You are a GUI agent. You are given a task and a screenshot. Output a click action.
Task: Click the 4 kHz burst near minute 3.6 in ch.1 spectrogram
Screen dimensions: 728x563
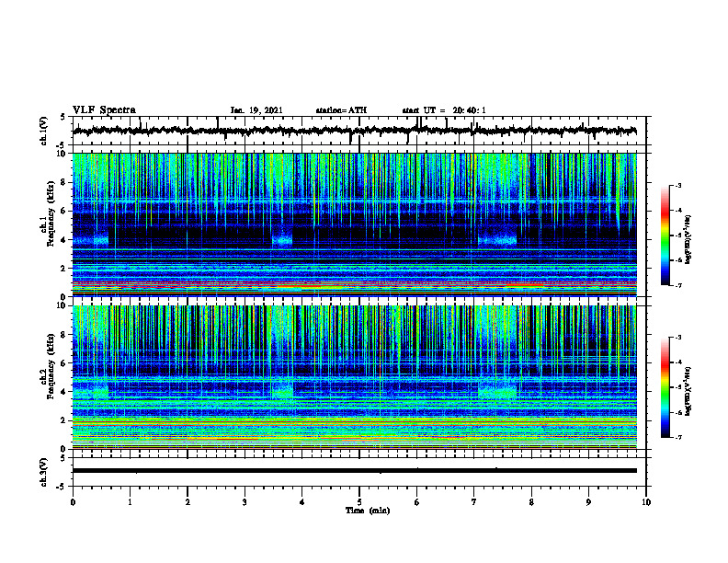click(282, 240)
